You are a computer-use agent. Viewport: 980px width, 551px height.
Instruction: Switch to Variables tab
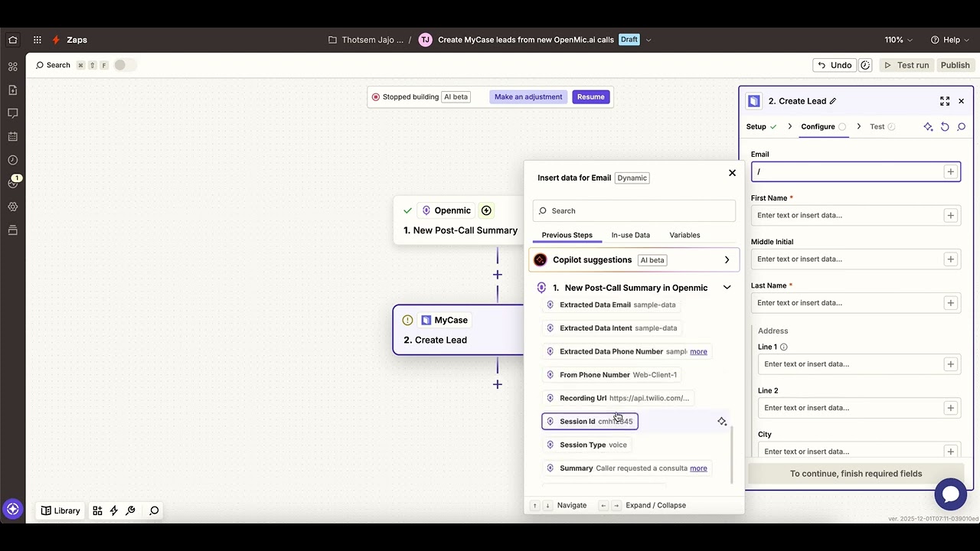684,235
